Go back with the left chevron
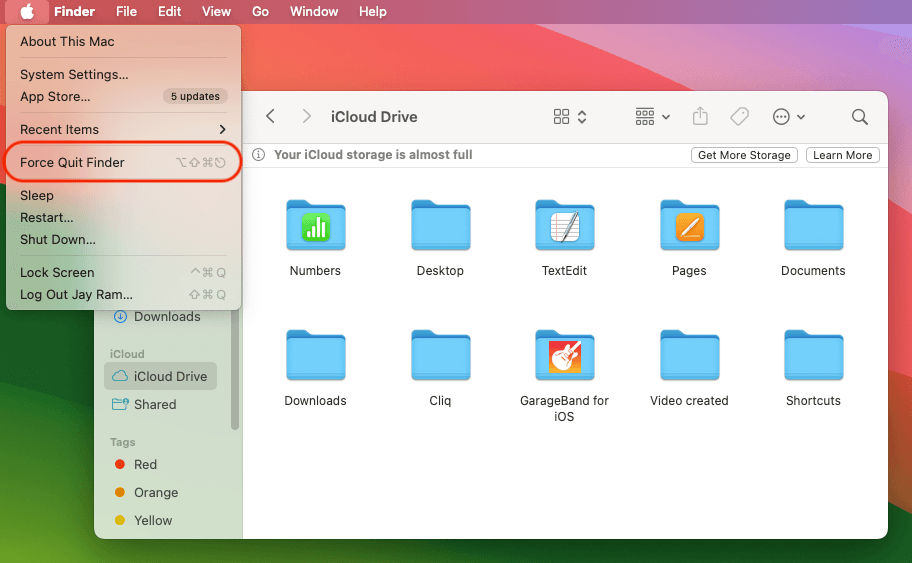The width and height of the screenshot is (912, 563). (270, 116)
